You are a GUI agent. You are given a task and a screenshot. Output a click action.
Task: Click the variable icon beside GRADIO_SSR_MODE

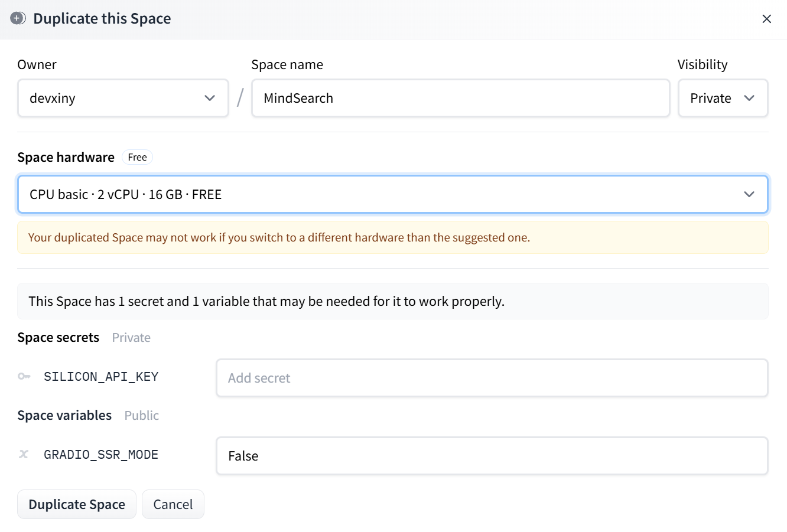[24, 455]
